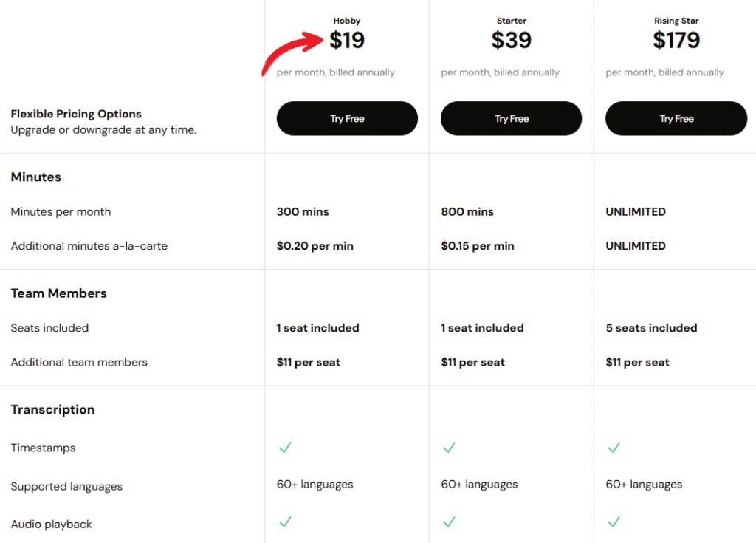The height and width of the screenshot is (543, 756).
Task: Click Starter plan's Audio playback checkmark
Action: click(x=450, y=522)
